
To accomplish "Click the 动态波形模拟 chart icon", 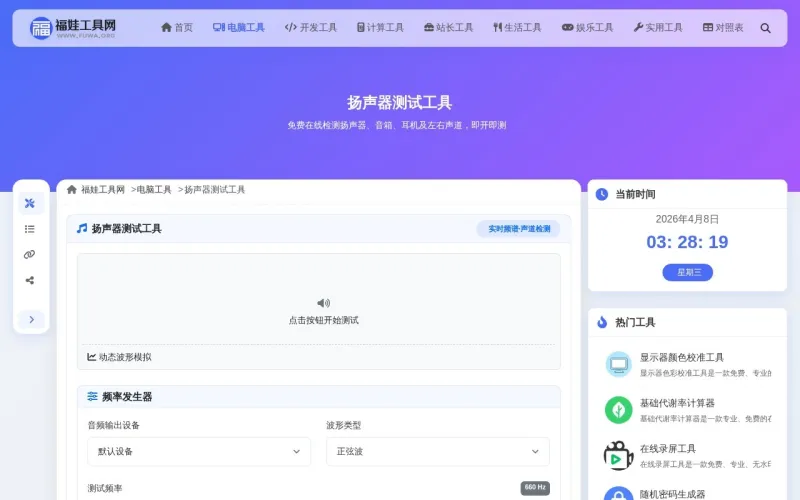I will click(x=91, y=357).
